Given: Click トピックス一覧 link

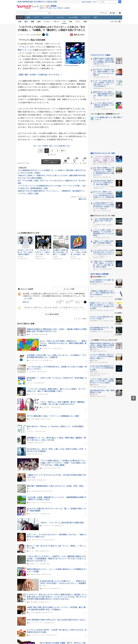Looking at the screenshot, I should [x=115, y=22].
